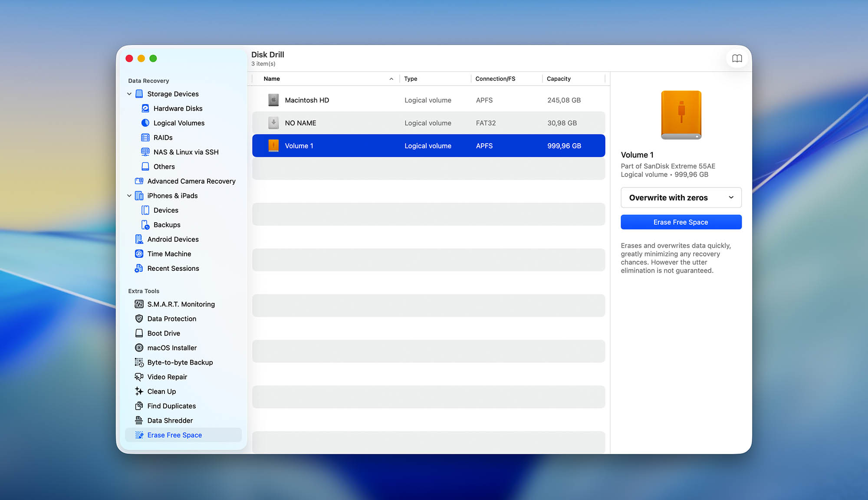Screen dimensions: 868x500
Task: Open the Overwrite with zeros dropdown
Action: 681,197
